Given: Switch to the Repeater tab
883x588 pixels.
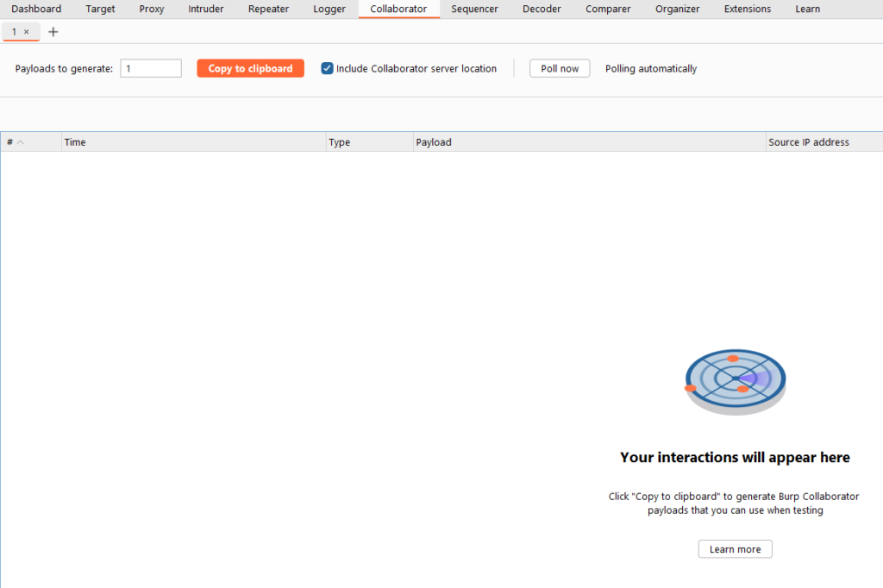Looking at the screenshot, I should (268, 9).
